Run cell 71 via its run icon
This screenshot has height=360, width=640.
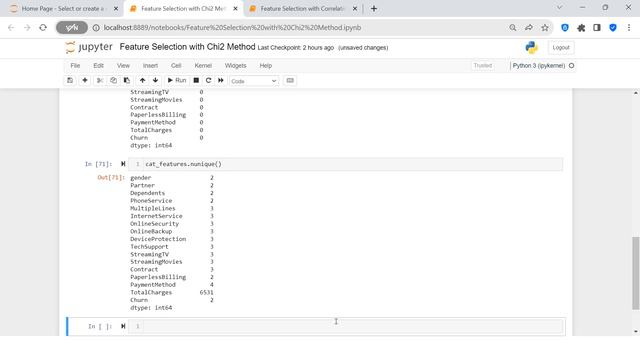click(123, 164)
